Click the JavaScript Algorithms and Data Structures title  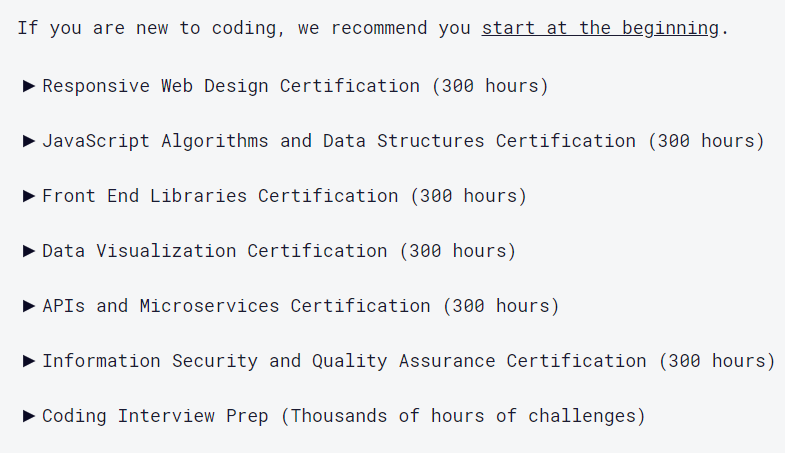[x=338, y=141]
